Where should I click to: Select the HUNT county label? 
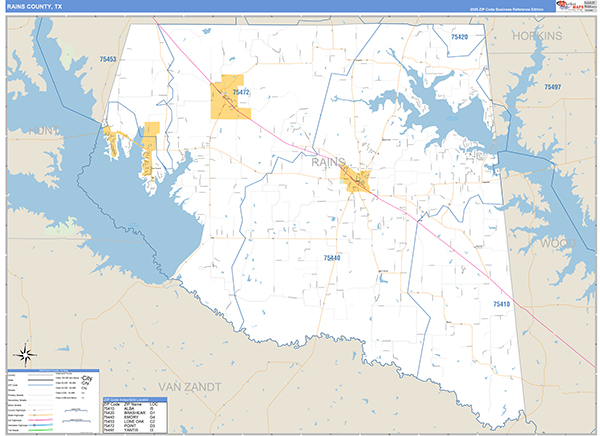click(44, 131)
